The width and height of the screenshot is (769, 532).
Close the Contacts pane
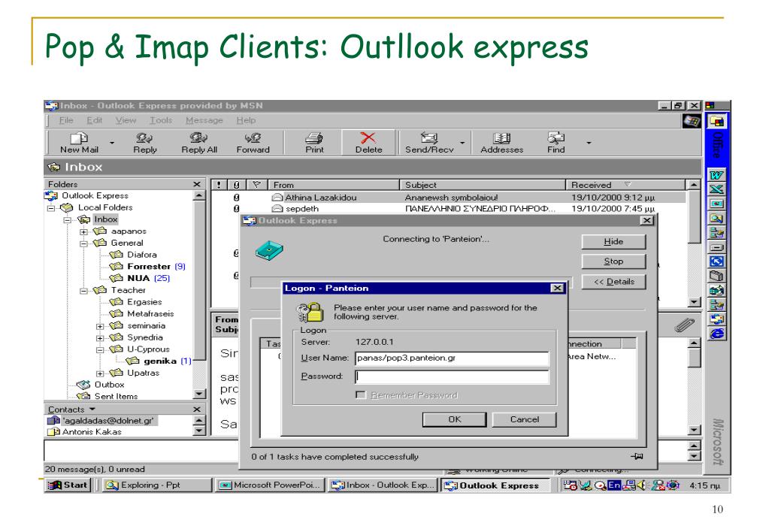pyautogui.click(x=197, y=410)
